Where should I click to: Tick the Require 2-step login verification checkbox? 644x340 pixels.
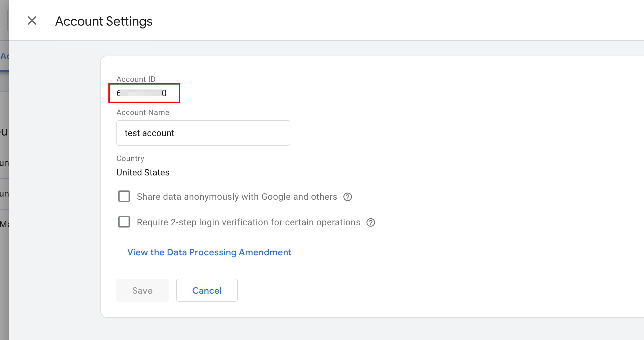(124, 222)
